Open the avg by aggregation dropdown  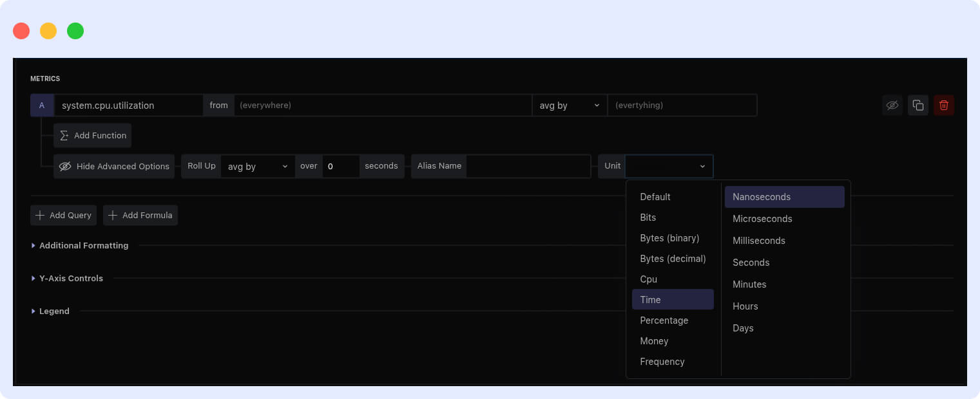(569, 105)
